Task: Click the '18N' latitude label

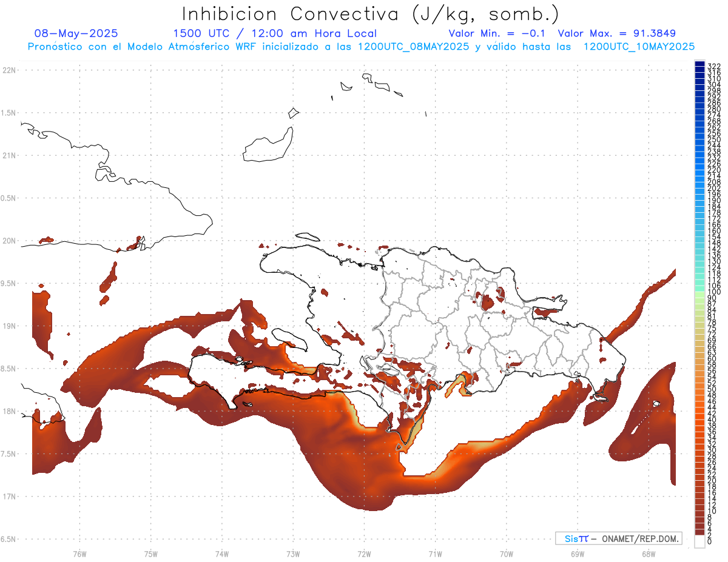Action: point(9,411)
